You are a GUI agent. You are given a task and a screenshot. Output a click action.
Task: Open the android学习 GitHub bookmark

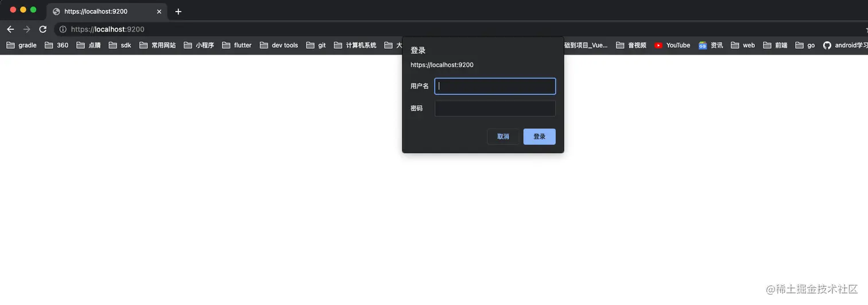click(845, 45)
